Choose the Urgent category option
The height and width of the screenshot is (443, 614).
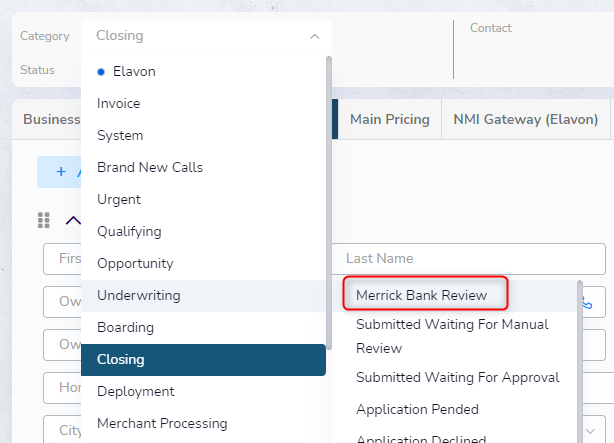click(119, 199)
